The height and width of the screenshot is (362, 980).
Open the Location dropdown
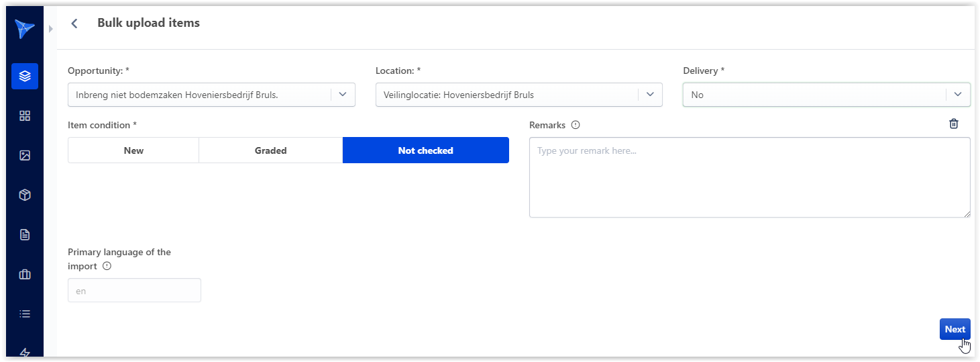(649, 95)
